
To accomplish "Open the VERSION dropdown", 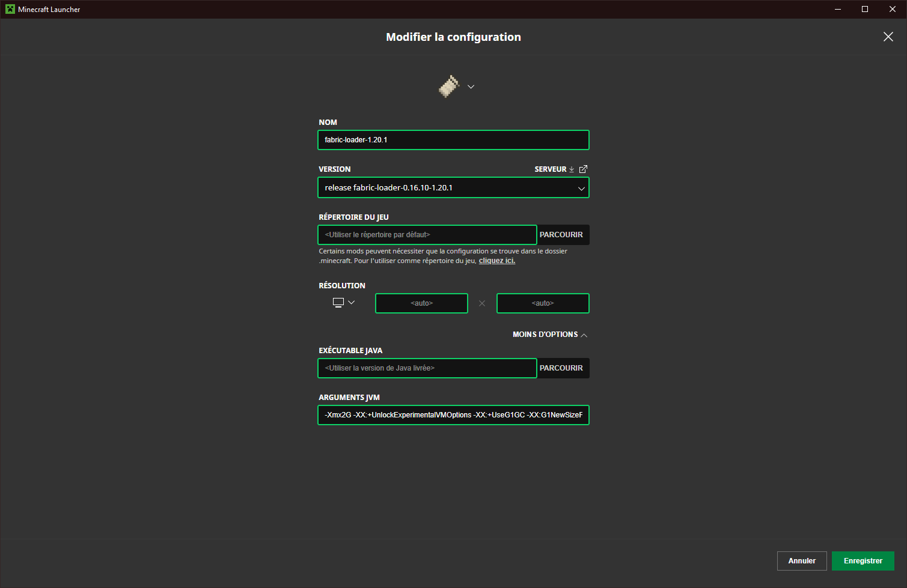I will coord(453,188).
